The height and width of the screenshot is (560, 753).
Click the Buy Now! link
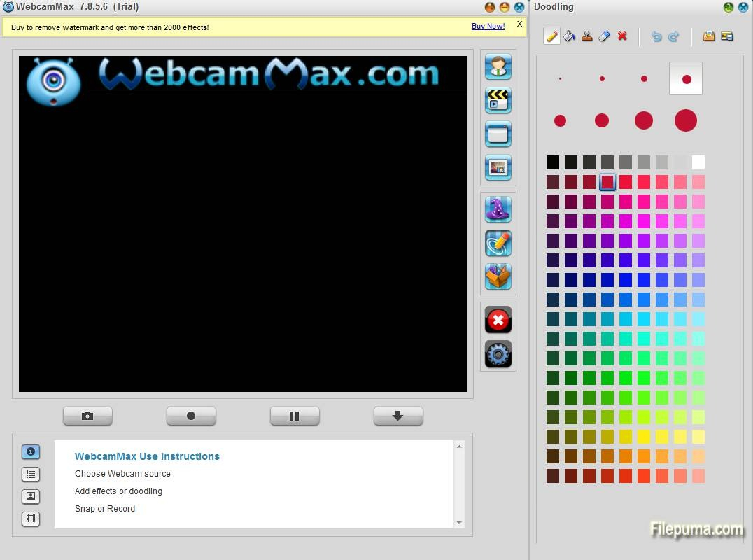tap(488, 26)
